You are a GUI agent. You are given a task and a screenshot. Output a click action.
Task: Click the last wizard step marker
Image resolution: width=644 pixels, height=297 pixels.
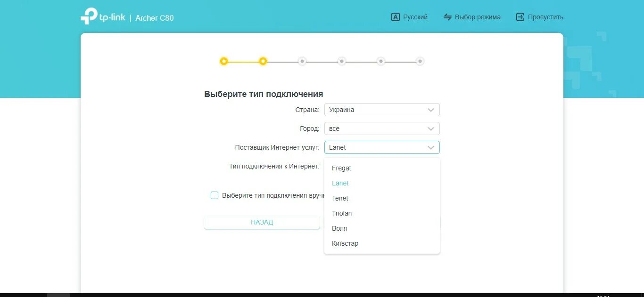point(420,61)
